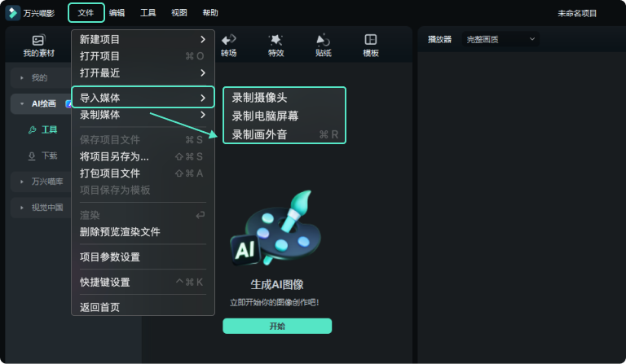
Task: Select 录制媒体 menu entry
Action: coord(143,115)
